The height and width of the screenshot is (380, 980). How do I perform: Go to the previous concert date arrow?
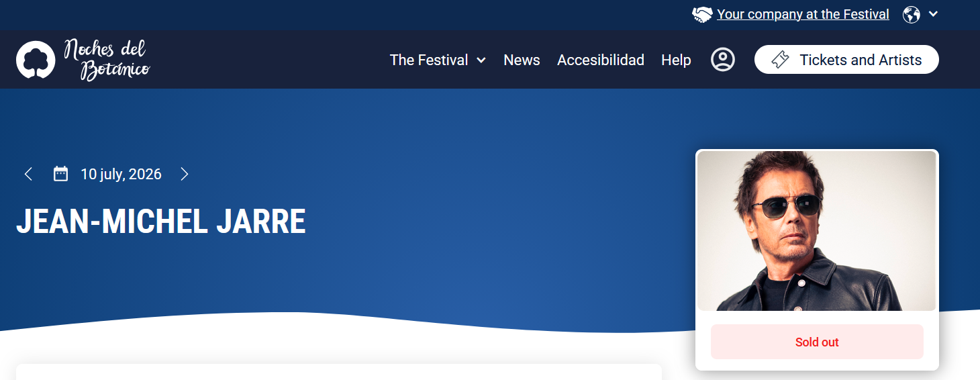[28, 174]
